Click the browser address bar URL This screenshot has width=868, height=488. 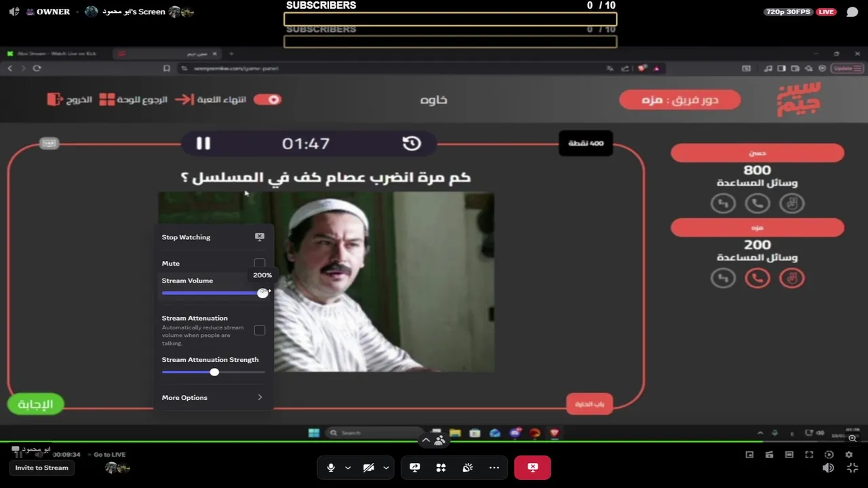tap(236, 68)
